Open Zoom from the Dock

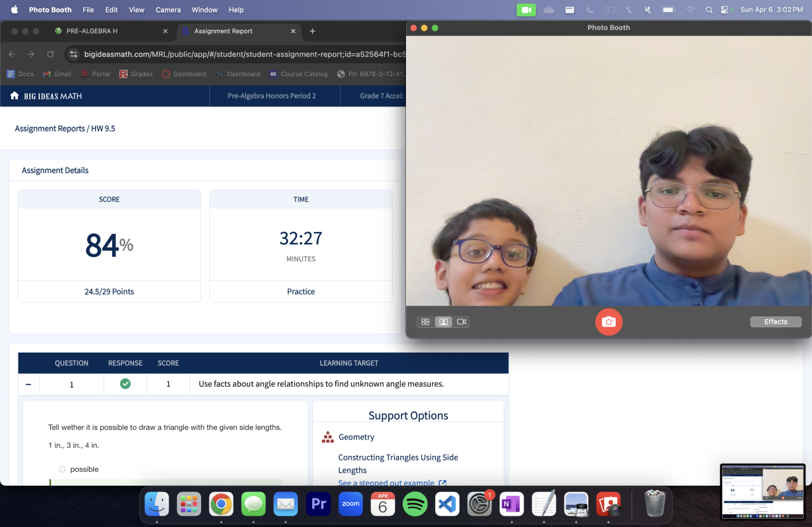click(x=351, y=504)
